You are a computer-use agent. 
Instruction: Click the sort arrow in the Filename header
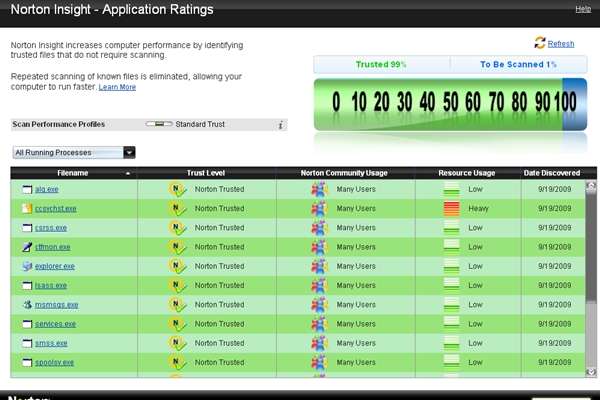click(128, 174)
